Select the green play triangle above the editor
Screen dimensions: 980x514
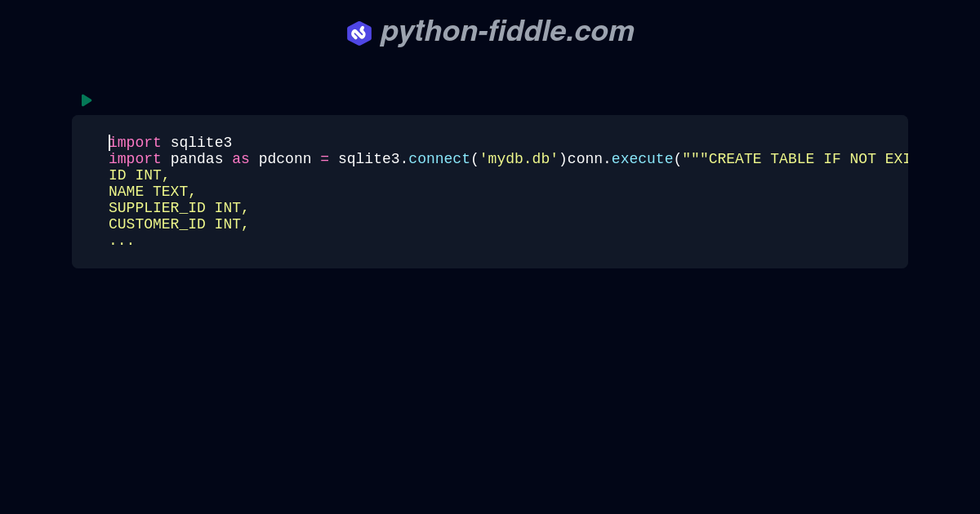[87, 100]
